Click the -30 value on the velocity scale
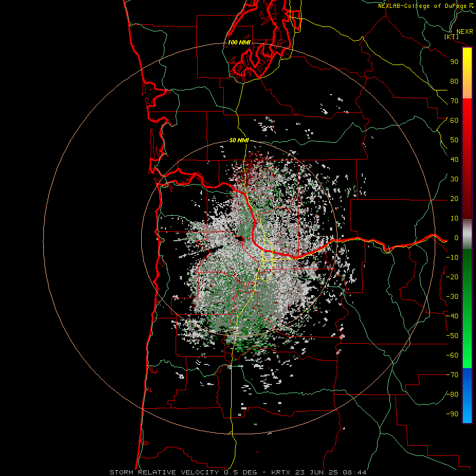This screenshot has height=476, width=476. click(x=452, y=297)
